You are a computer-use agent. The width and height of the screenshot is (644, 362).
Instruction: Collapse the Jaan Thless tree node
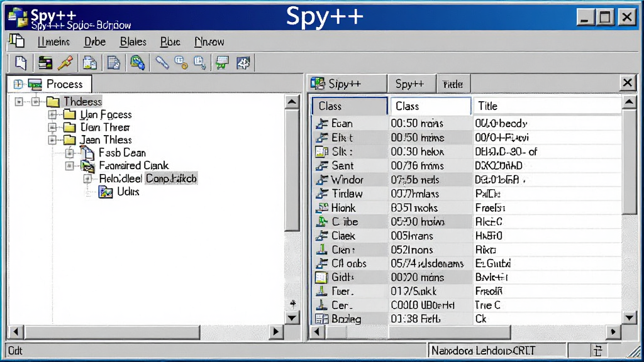[x=52, y=140]
